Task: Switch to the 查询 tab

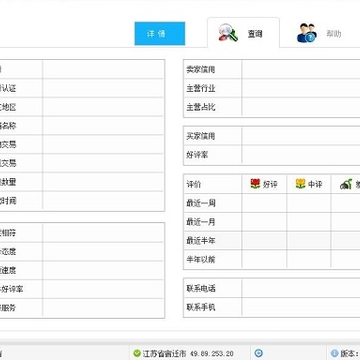Action: pyautogui.click(x=243, y=33)
